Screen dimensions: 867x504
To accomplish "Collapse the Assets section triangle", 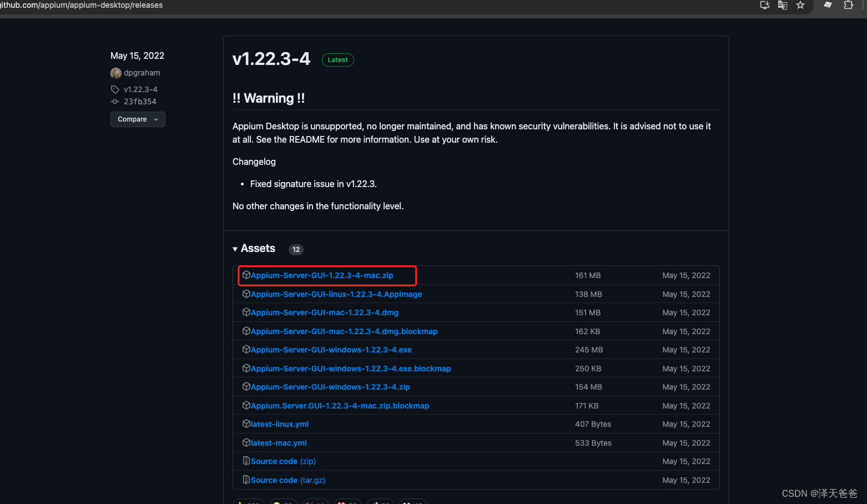I will (x=235, y=249).
